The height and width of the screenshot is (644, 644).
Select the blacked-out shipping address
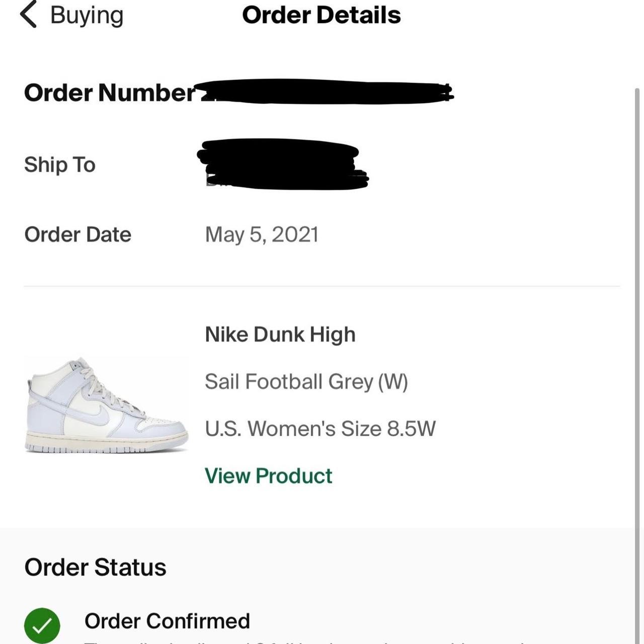[282, 164]
